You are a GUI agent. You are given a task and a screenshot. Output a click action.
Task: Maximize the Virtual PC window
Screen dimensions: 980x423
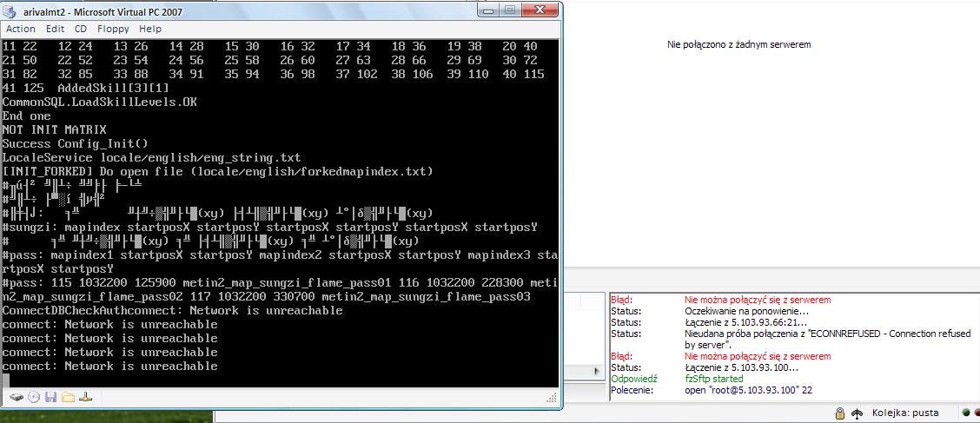pos(510,10)
